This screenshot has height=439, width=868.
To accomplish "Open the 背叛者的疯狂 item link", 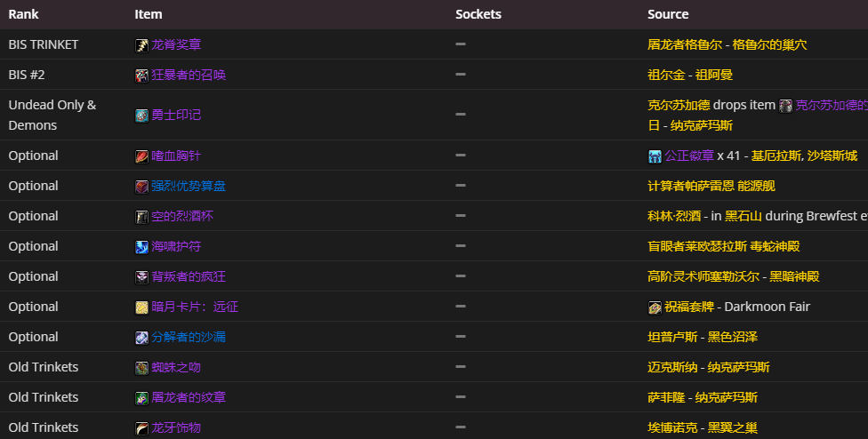I will pyautogui.click(x=189, y=276).
